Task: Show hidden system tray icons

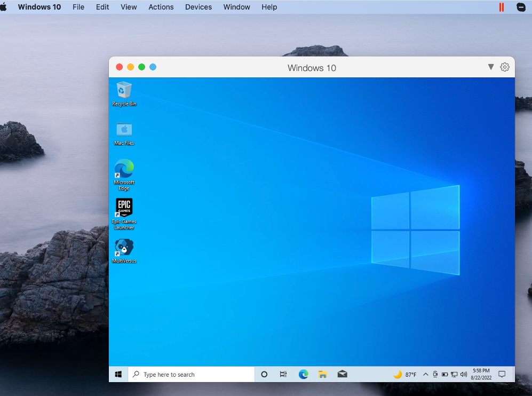Action: pyautogui.click(x=425, y=374)
